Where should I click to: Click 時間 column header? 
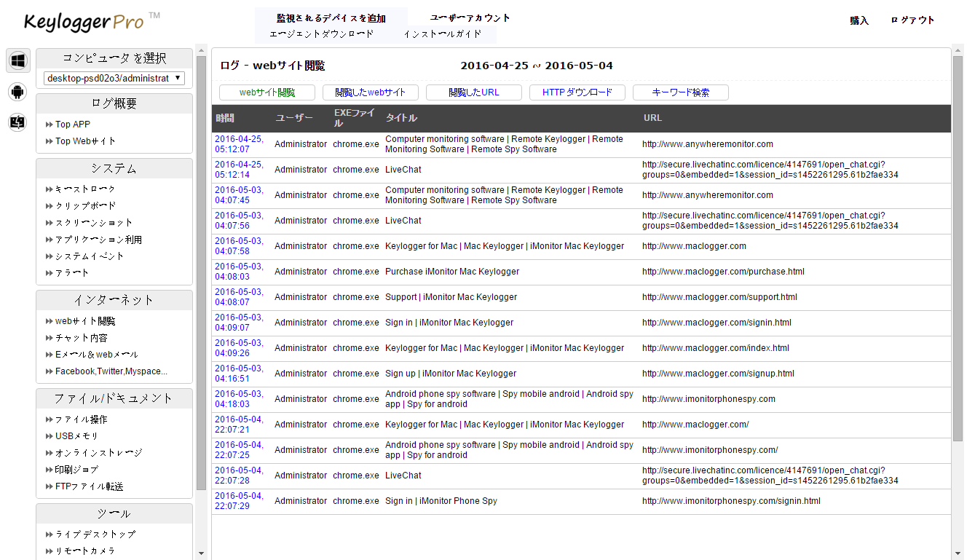point(225,118)
